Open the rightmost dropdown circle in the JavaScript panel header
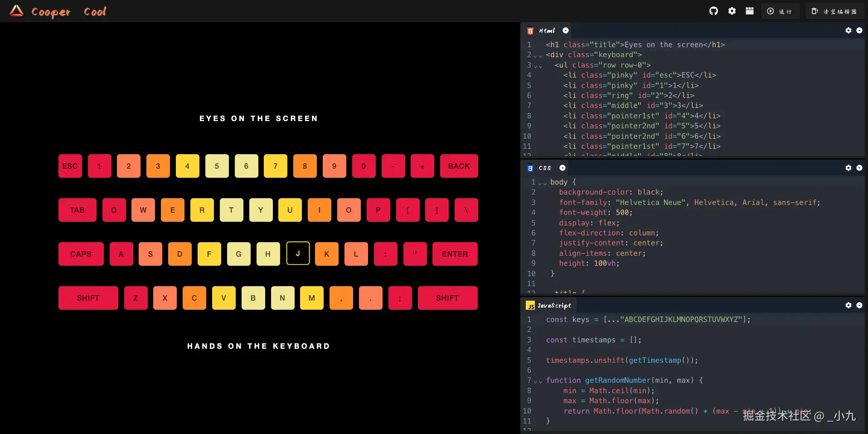The height and width of the screenshot is (434, 868). tap(859, 305)
